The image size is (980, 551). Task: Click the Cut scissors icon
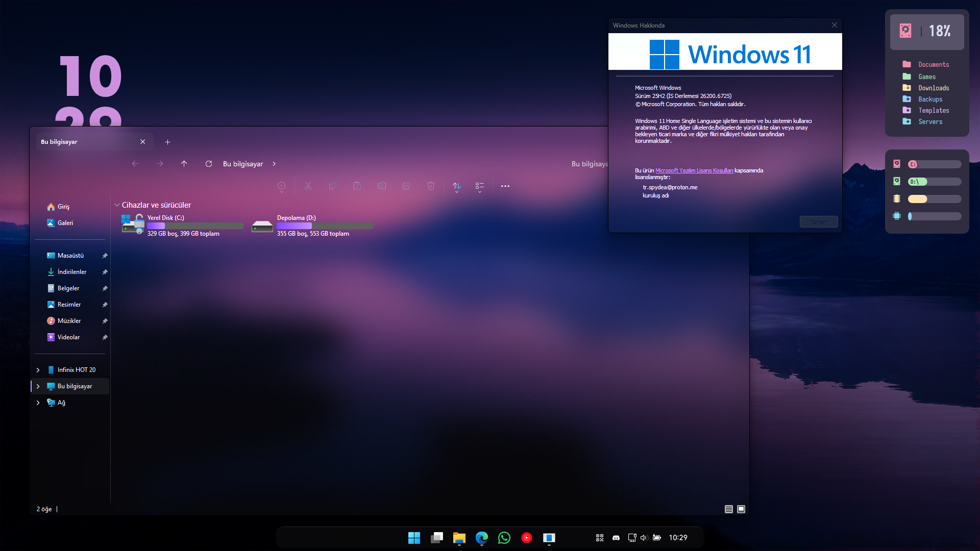tap(308, 186)
